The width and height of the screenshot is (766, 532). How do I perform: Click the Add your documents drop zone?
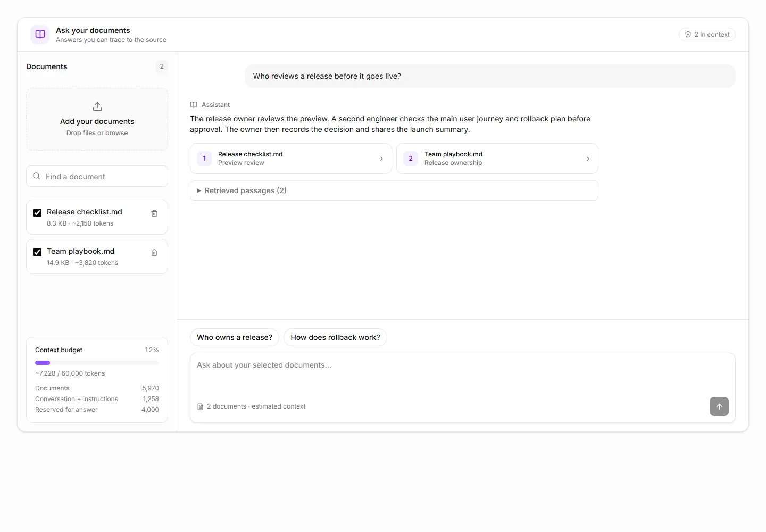[97, 119]
